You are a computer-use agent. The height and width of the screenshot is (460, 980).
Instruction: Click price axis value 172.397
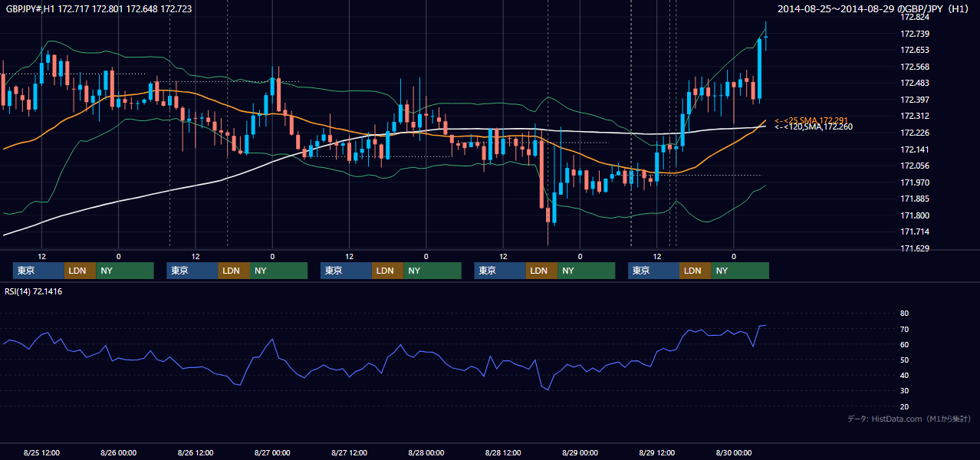click(915, 100)
